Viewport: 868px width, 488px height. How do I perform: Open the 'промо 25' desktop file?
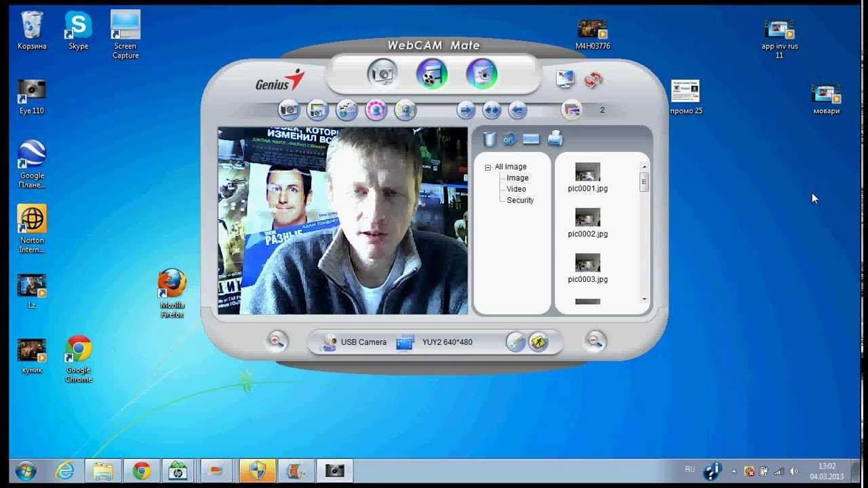pyautogui.click(x=686, y=97)
